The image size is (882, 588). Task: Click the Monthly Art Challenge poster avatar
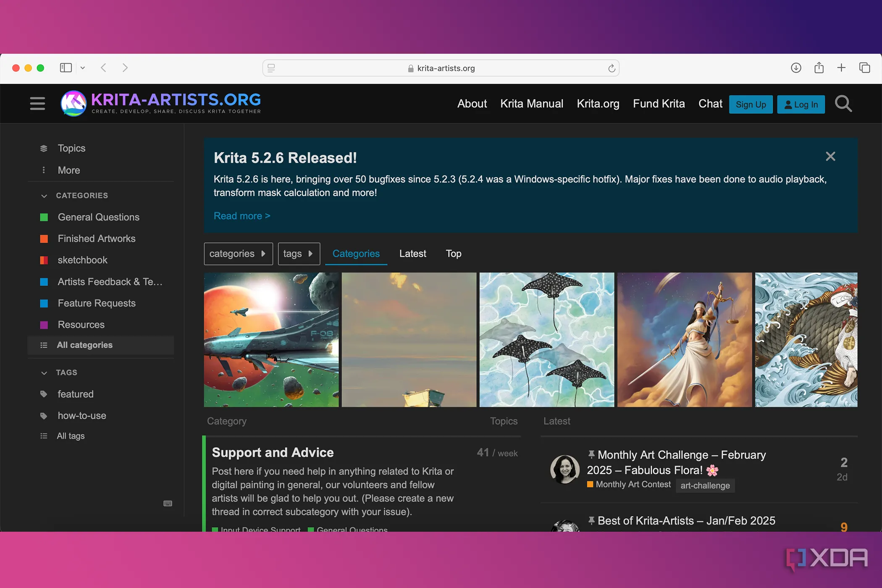[564, 469]
